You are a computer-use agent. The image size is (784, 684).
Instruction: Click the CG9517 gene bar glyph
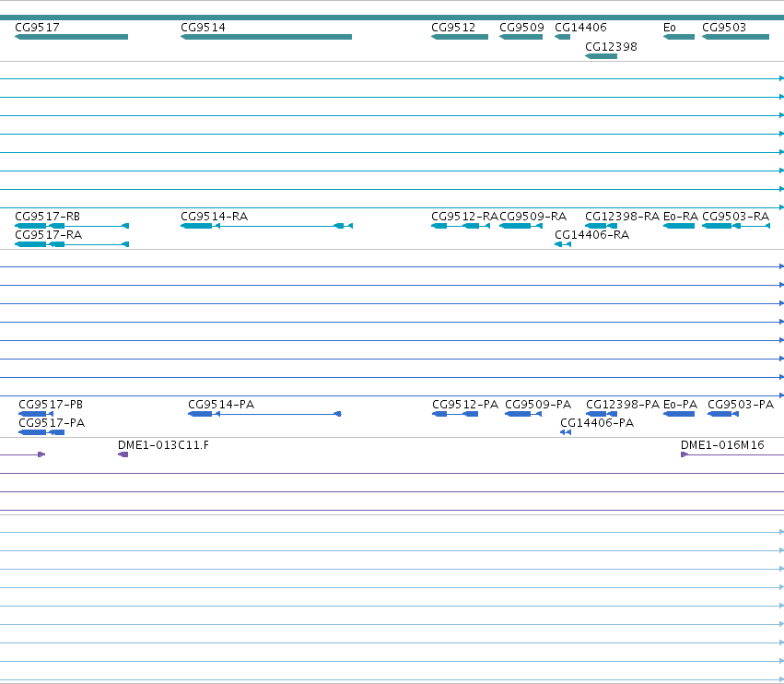pos(72,37)
